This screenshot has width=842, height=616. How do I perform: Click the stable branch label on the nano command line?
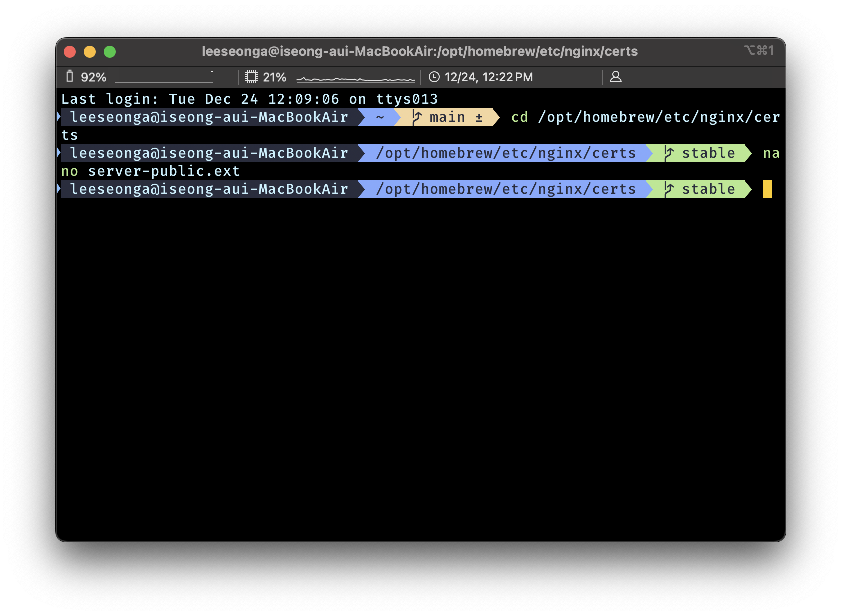coord(709,153)
